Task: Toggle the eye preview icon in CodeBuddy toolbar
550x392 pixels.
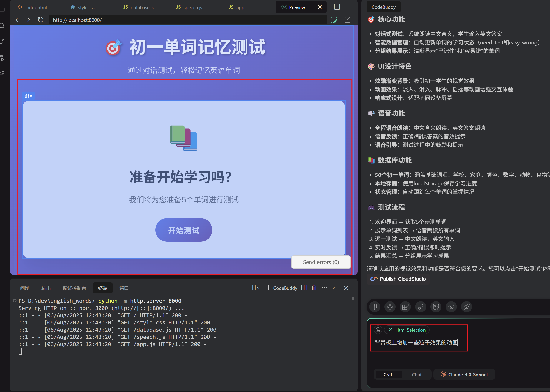Action: click(451, 307)
